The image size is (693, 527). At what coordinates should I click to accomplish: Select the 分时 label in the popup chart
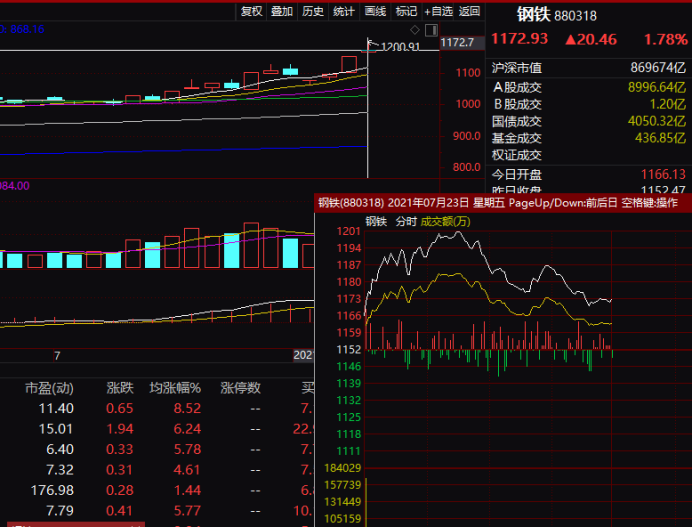405,222
